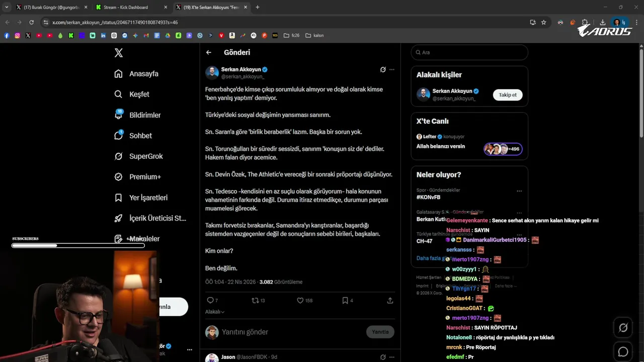Click the share icon on the post
Image resolution: width=644 pixels, height=362 pixels.
click(390, 300)
